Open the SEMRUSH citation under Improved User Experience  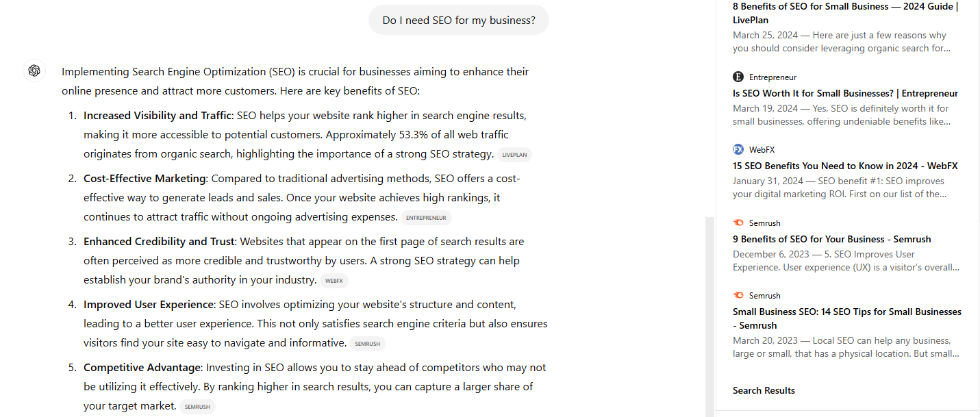368,344
